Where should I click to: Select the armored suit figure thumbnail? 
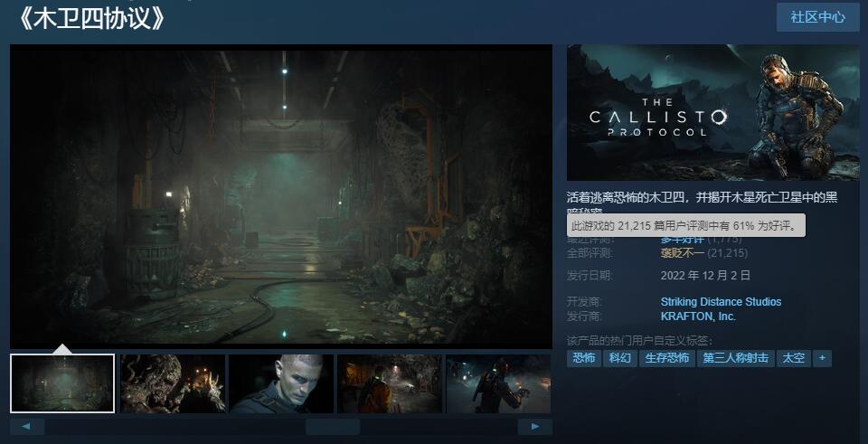click(498, 383)
